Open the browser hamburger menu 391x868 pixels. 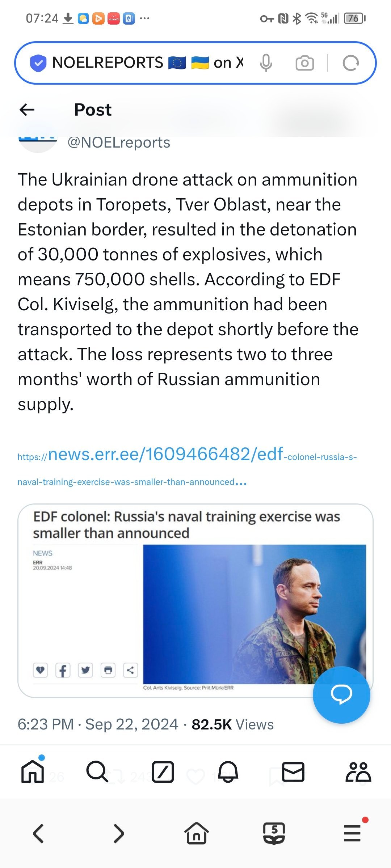(352, 833)
